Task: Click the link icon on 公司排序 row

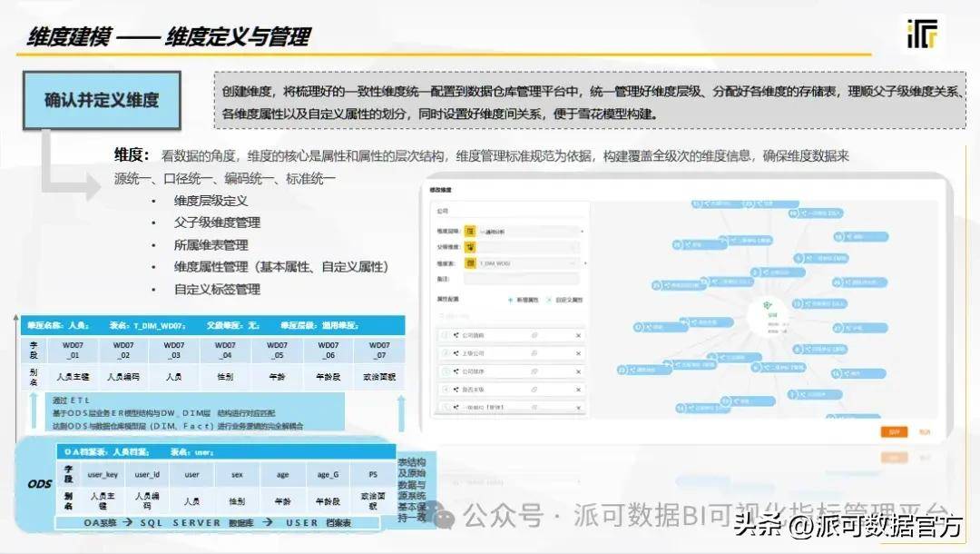Action: coord(534,371)
